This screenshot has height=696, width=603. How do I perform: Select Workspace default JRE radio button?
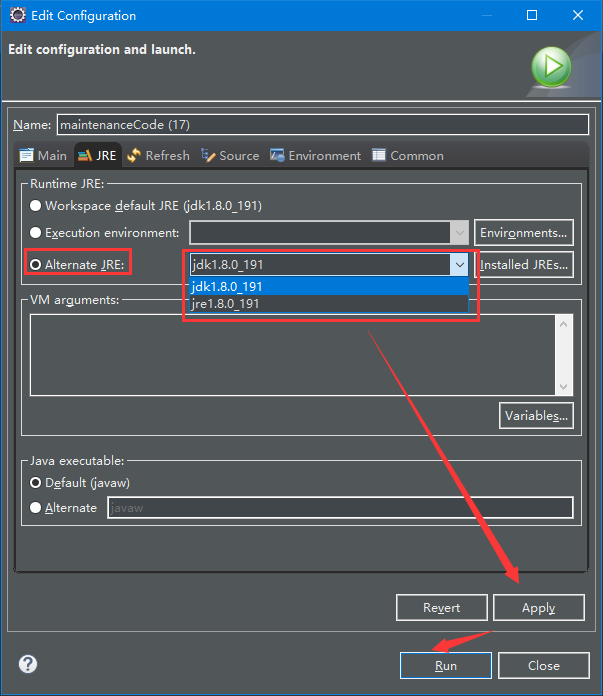pos(36,206)
